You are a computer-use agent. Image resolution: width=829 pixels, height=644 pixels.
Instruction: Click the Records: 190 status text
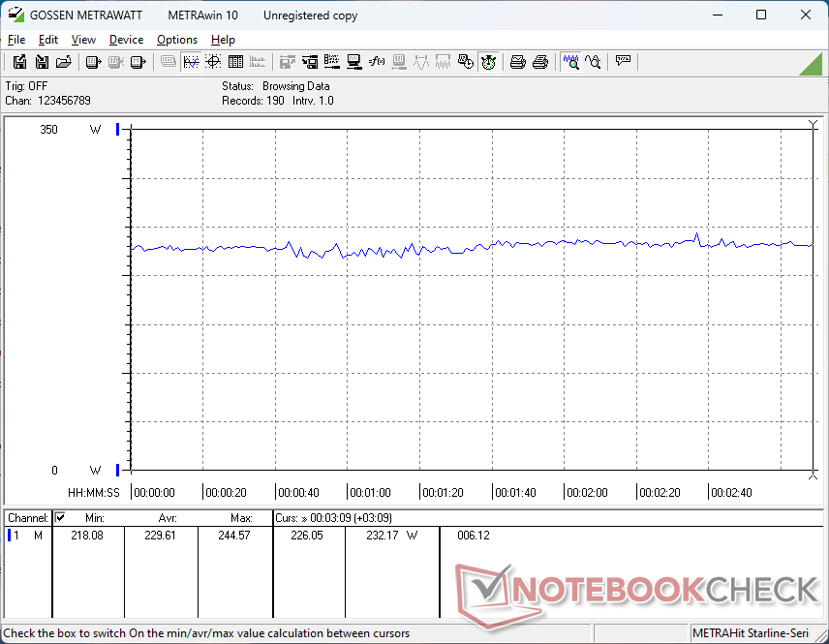[253, 101]
